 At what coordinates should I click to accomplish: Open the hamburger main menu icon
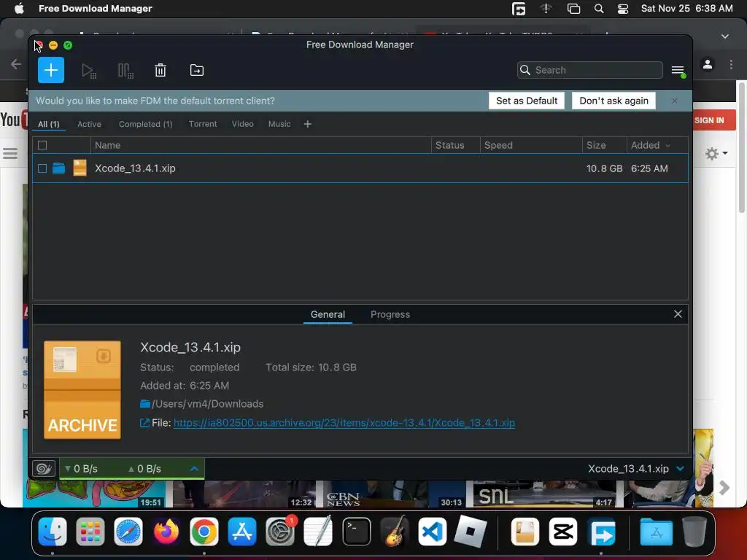point(678,71)
